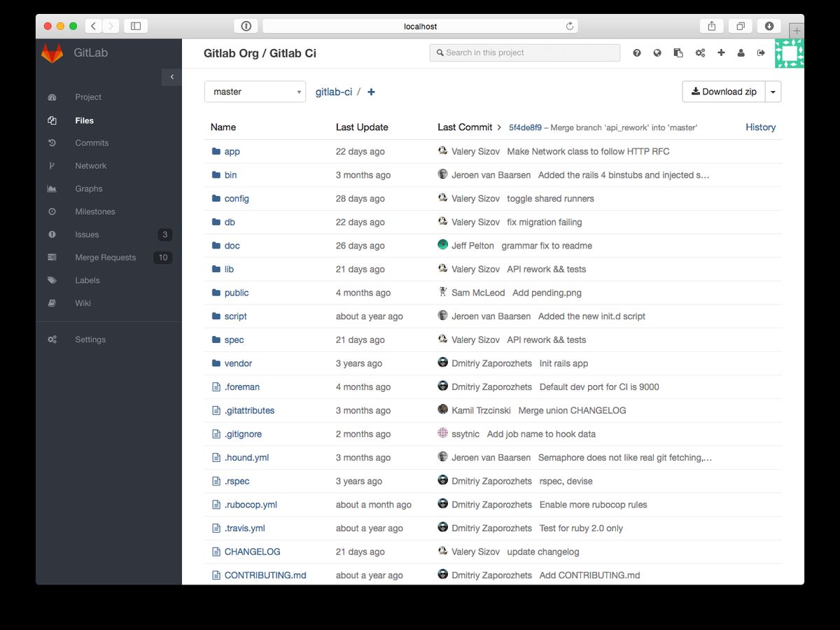Click the snippets clipboard icon in header
840x630 pixels.
(678, 52)
